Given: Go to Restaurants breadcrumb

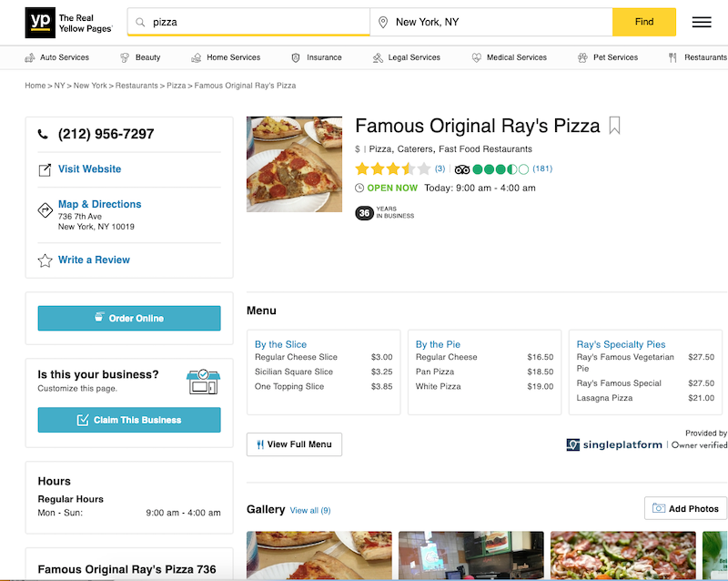Looking at the screenshot, I should coord(136,86).
